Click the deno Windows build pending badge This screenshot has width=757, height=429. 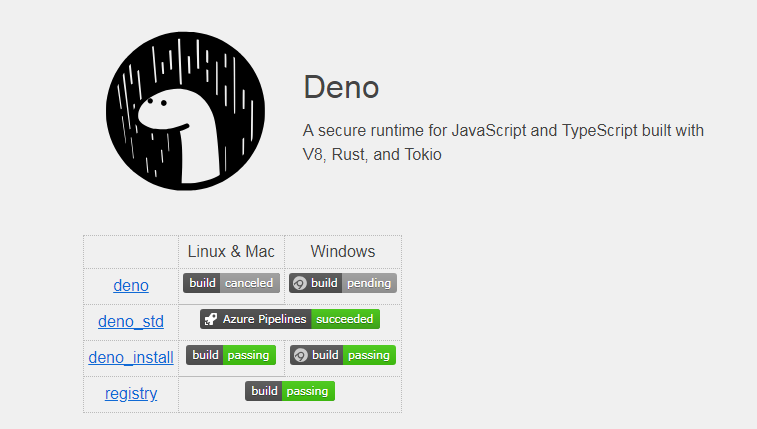pos(343,283)
